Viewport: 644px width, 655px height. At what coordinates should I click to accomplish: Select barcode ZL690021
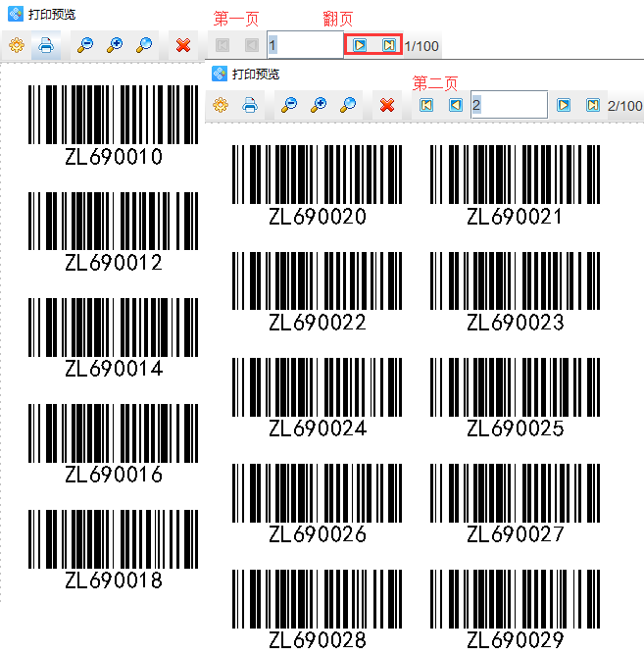click(x=515, y=185)
